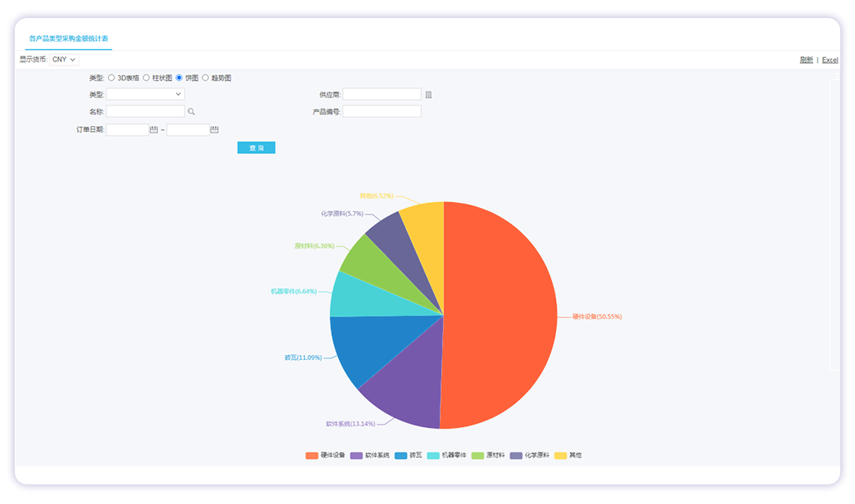Select the 趋势图 radio option
Image resolution: width=855 pixels, height=504 pixels.
[206, 78]
